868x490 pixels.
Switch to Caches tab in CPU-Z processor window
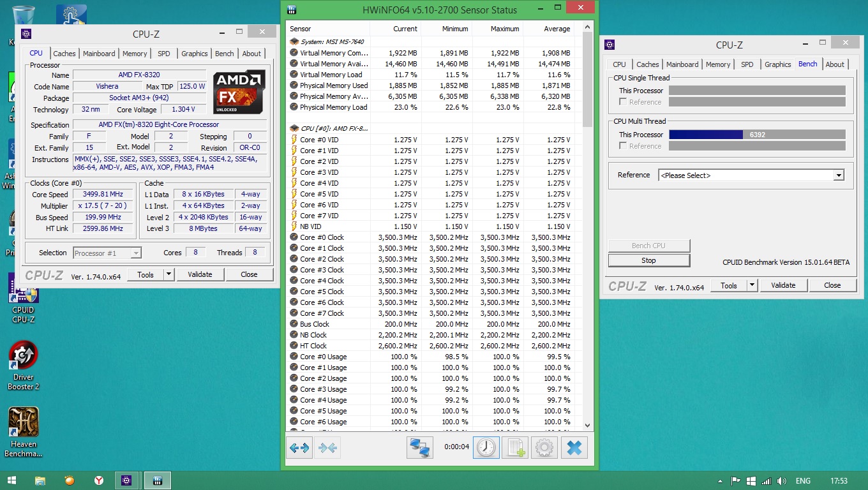pyautogui.click(x=64, y=54)
